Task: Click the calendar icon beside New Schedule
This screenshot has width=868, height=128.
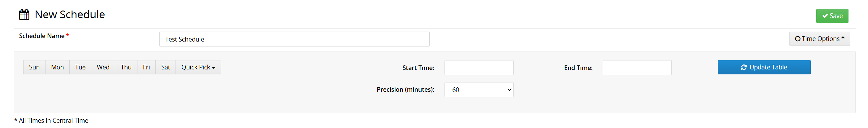Action: click(24, 15)
